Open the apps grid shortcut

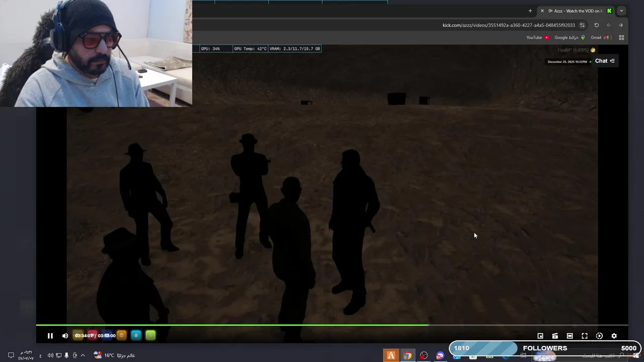pos(621,37)
